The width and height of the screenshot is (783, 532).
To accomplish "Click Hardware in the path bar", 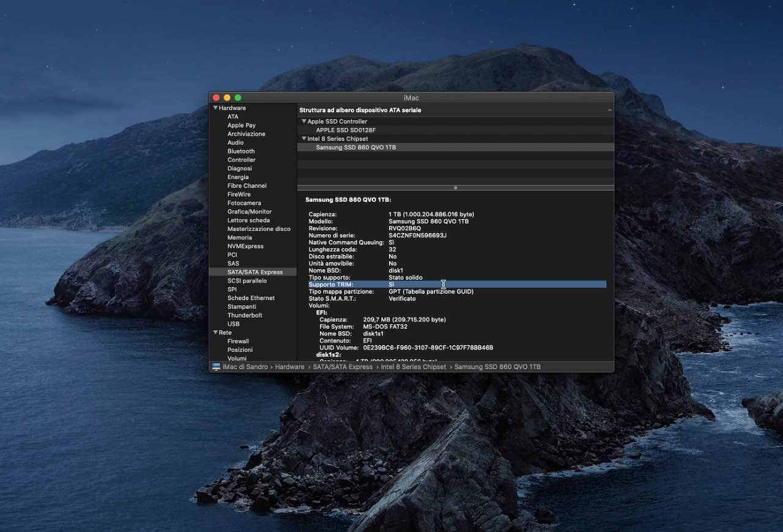I will pos(289,367).
